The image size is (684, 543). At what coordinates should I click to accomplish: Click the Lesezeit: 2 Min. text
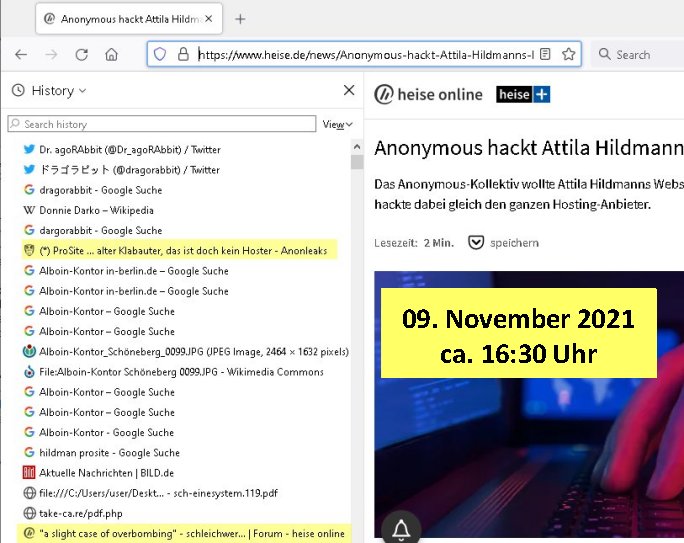tap(414, 243)
